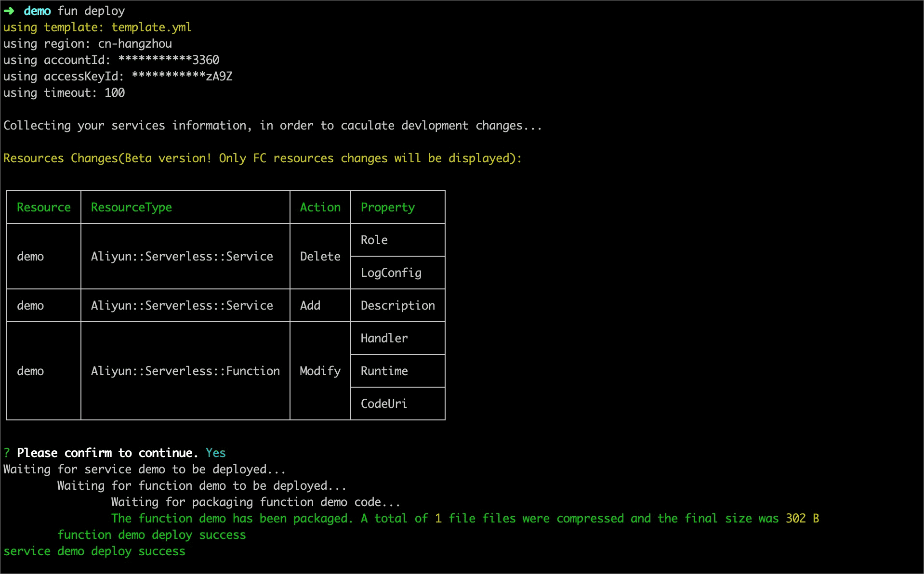Click the Delete action cell
The width and height of the screenshot is (924, 574).
(x=320, y=257)
